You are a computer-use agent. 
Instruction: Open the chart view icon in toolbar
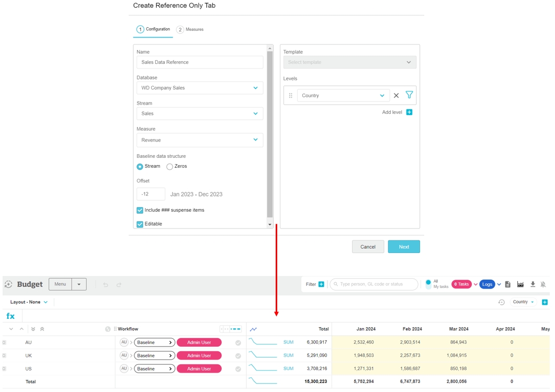[x=520, y=284]
